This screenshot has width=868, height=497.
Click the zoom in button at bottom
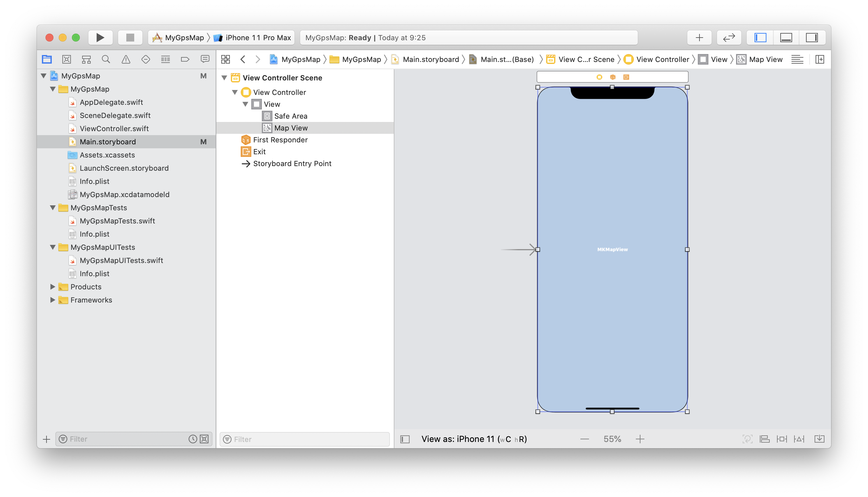click(641, 439)
